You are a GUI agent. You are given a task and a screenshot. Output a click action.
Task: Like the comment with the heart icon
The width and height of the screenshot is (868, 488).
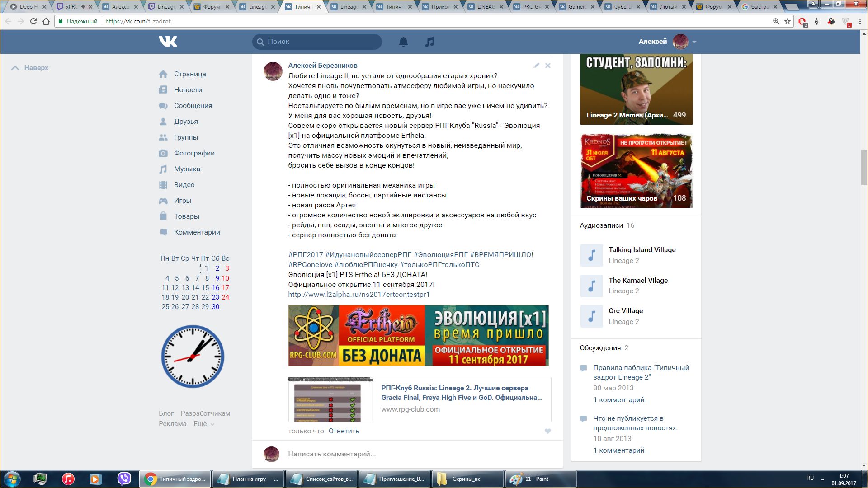coord(547,431)
